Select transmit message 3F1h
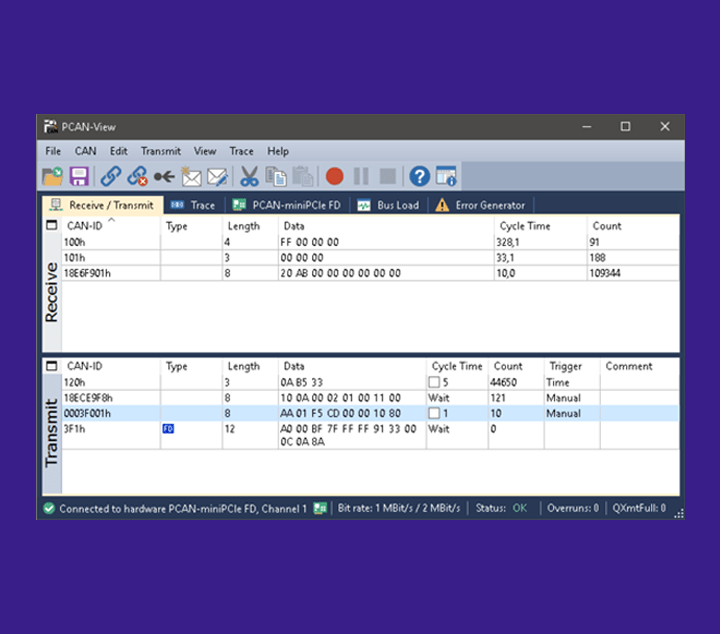The height and width of the screenshot is (634, 720). pos(370,435)
